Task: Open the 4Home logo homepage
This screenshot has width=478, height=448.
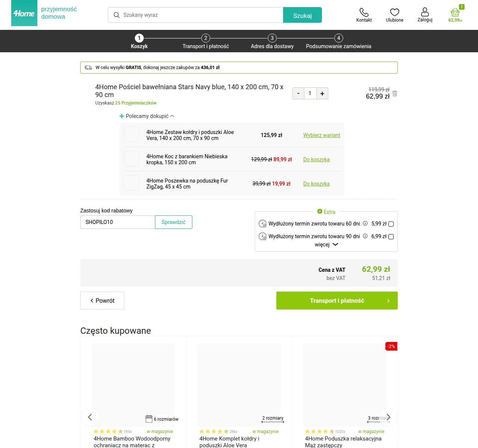Action: point(24,13)
